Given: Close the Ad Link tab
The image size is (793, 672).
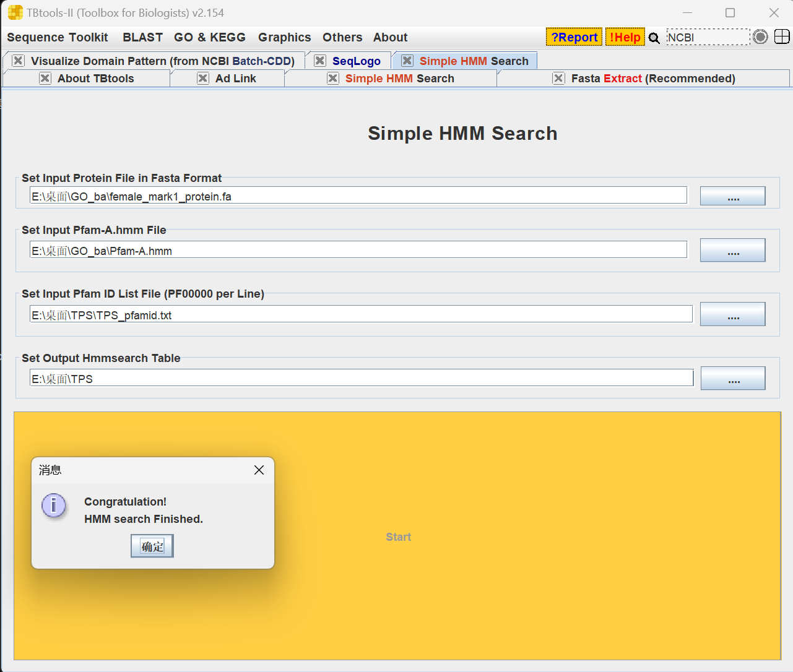Looking at the screenshot, I should [x=203, y=78].
